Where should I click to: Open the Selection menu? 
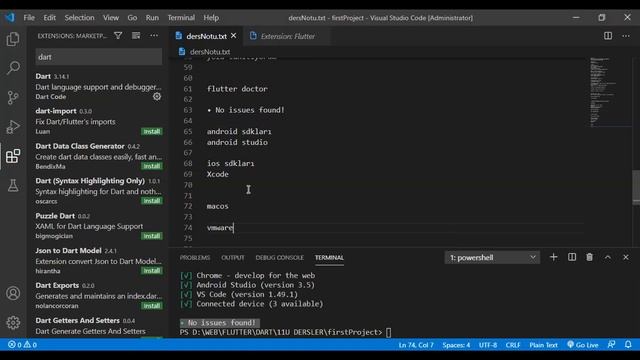pos(79,18)
